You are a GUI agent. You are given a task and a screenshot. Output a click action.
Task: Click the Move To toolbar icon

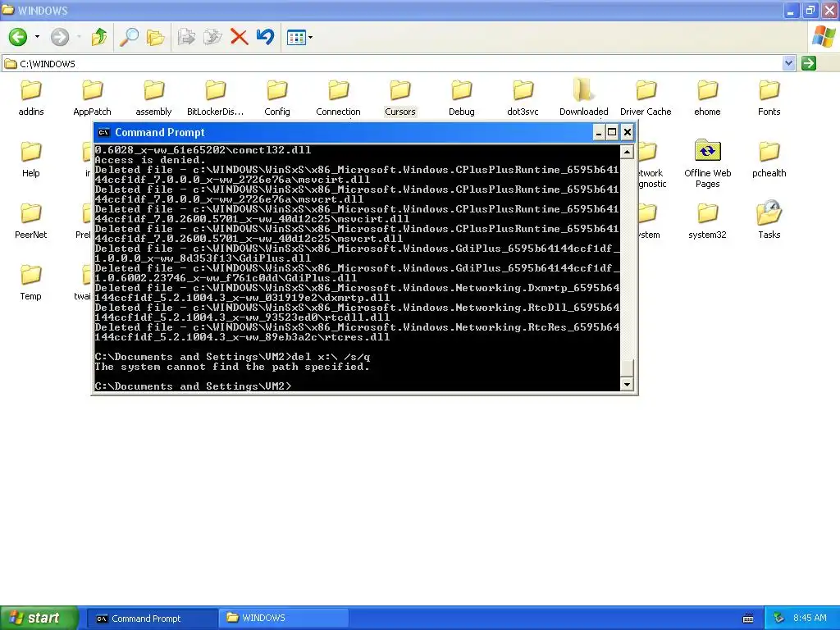186,37
